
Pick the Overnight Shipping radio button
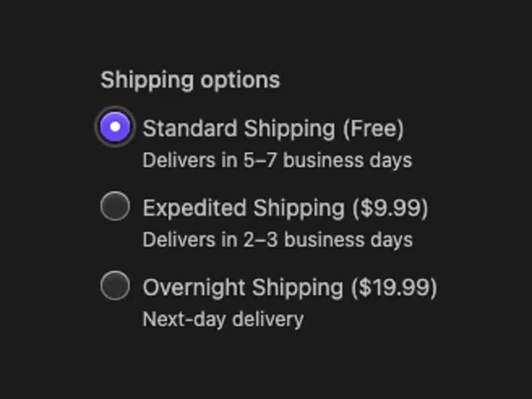[115, 286]
